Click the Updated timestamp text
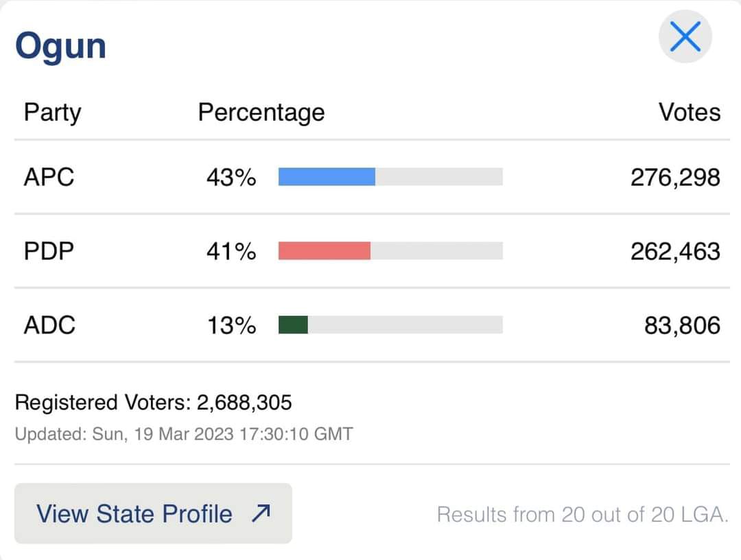The image size is (741, 560). click(183, 434)
